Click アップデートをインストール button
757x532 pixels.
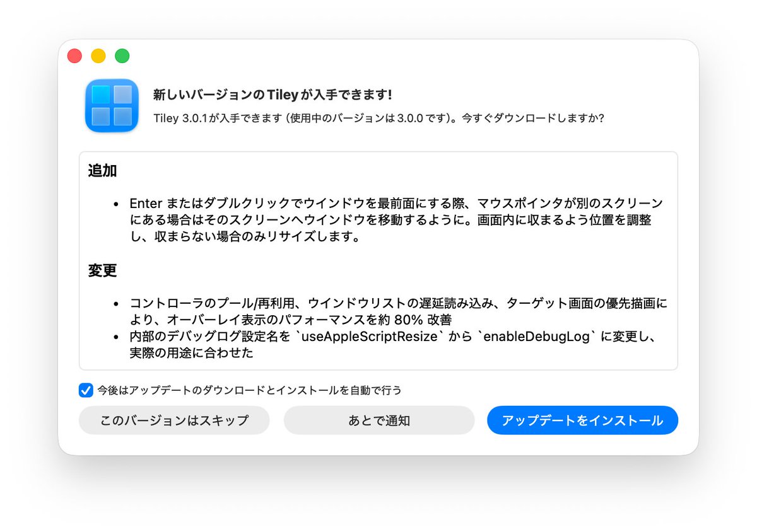click(x=582, y=420)
